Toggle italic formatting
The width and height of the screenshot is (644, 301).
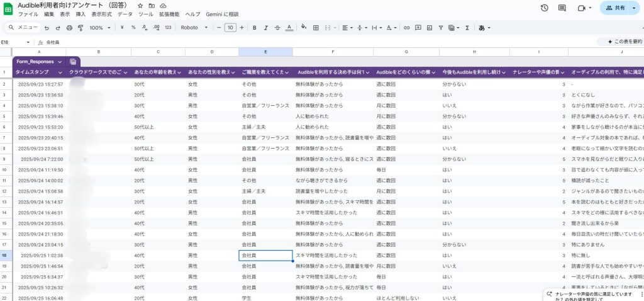(x=266, y=28)
